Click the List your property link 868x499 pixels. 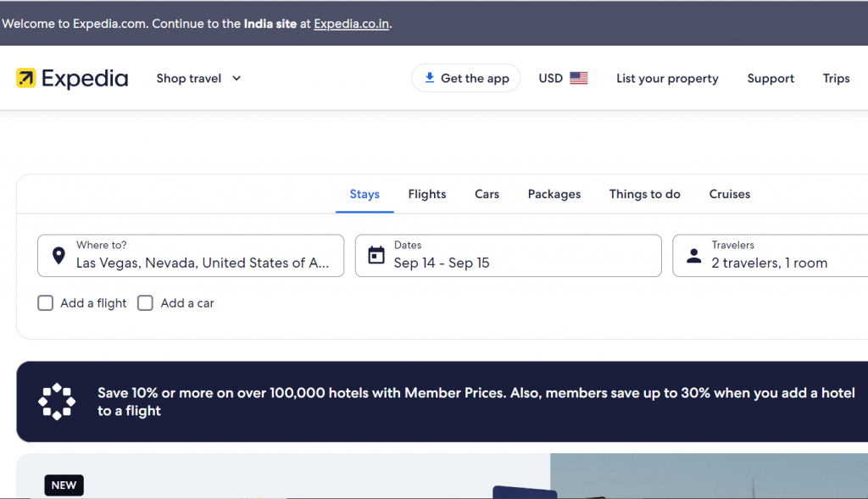pos(667,79)
